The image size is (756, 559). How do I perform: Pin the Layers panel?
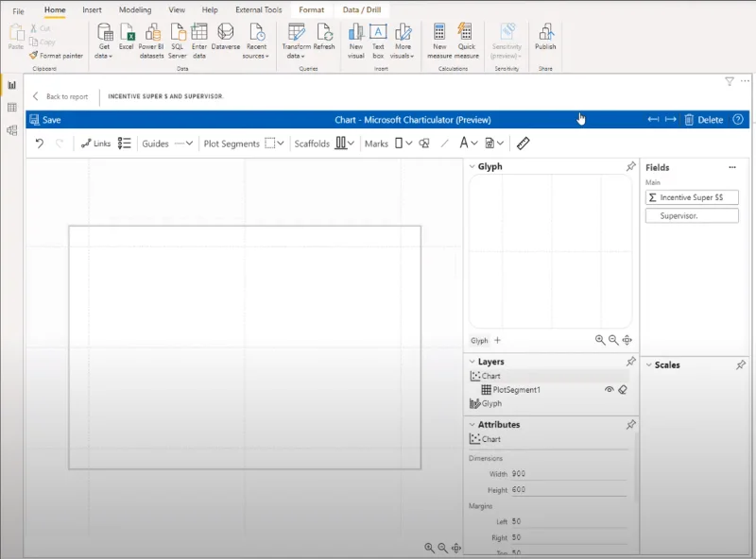coord(630,361)
